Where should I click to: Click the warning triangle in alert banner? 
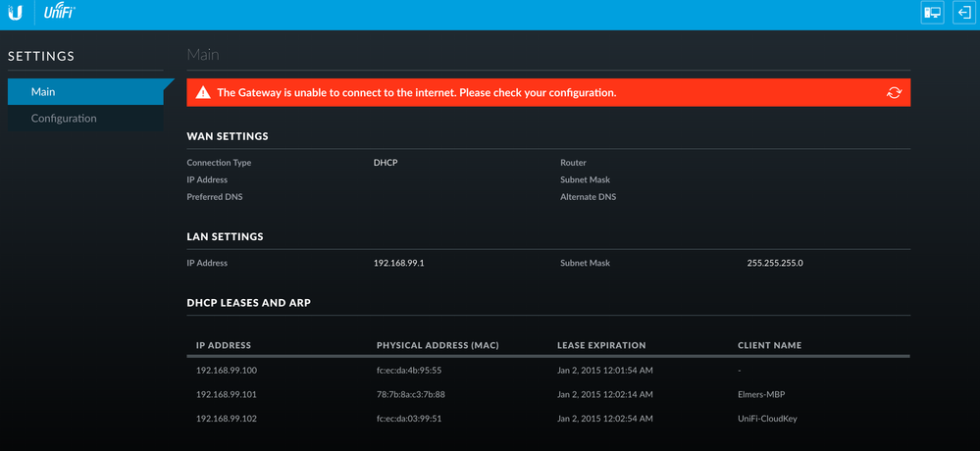(x=202, y=92)
